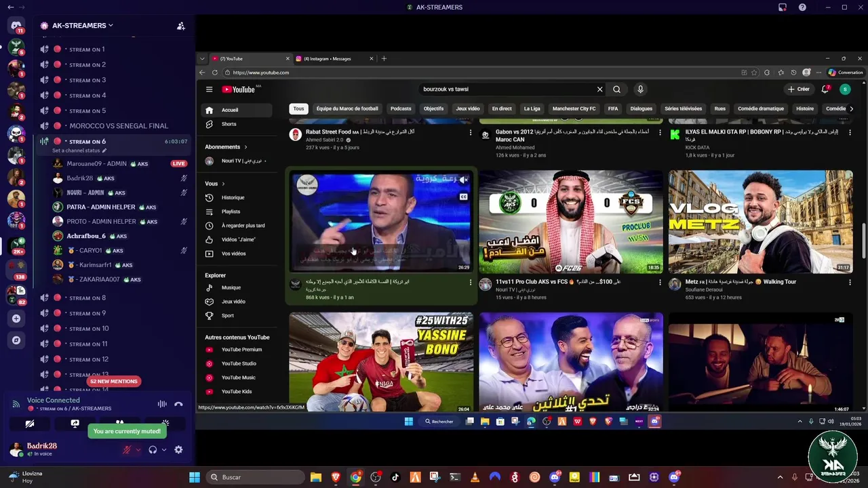
Task: Start voice search with microphone icon
Action: click(640, 89)
